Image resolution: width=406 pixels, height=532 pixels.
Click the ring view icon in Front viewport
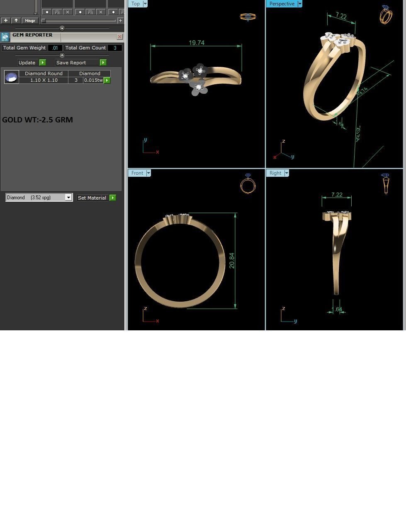pos(248,184)
